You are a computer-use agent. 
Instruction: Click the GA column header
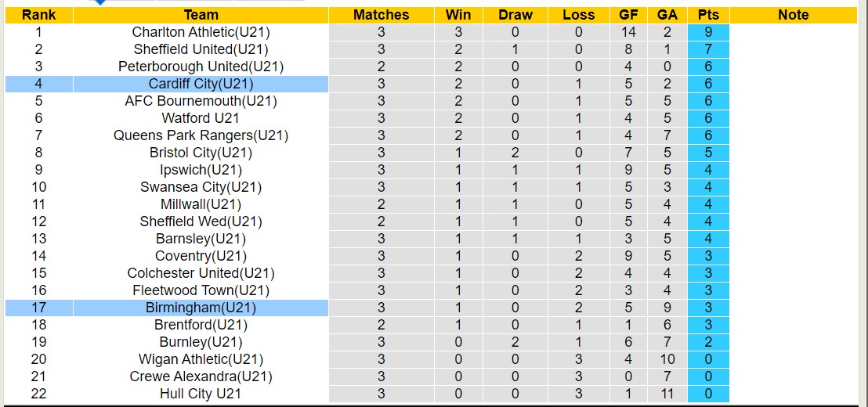[x=667, y=15]
